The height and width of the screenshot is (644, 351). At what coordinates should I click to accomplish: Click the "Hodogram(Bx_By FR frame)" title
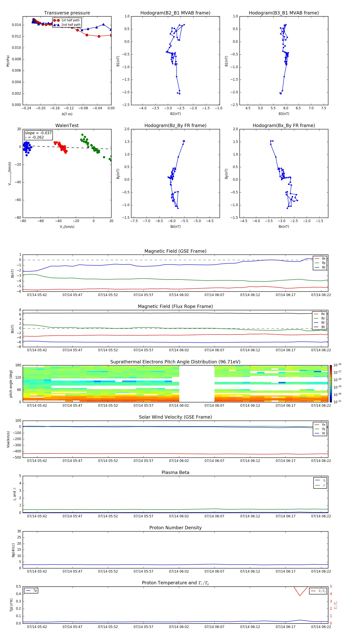(284, 125)
